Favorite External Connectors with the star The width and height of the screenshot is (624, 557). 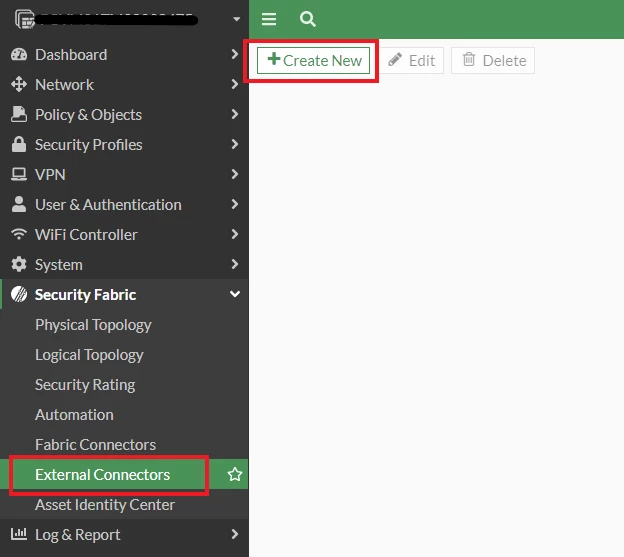coord(235,474)
